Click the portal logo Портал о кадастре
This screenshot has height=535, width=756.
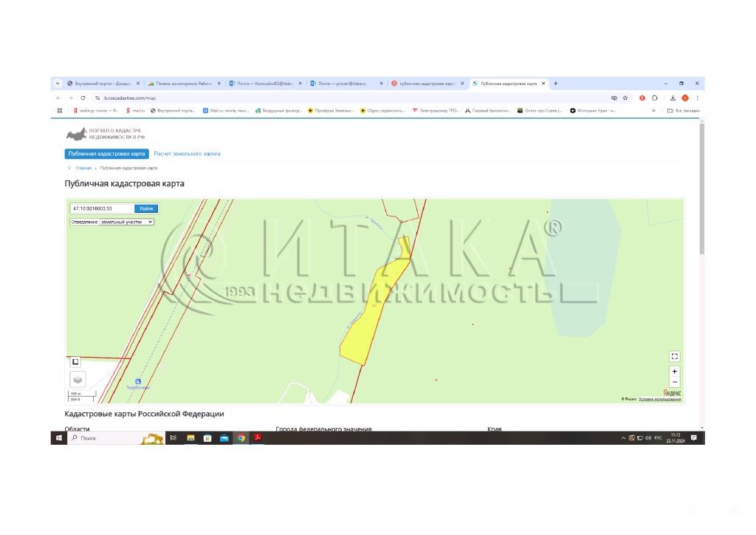(x=106, y=134)
